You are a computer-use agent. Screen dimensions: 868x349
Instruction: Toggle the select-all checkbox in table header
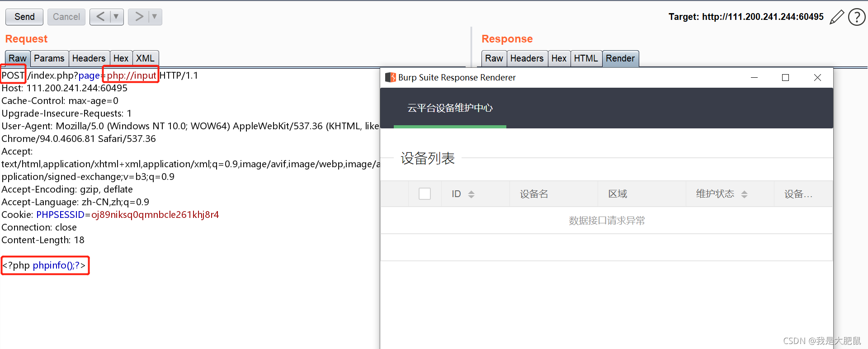[425, 194]
